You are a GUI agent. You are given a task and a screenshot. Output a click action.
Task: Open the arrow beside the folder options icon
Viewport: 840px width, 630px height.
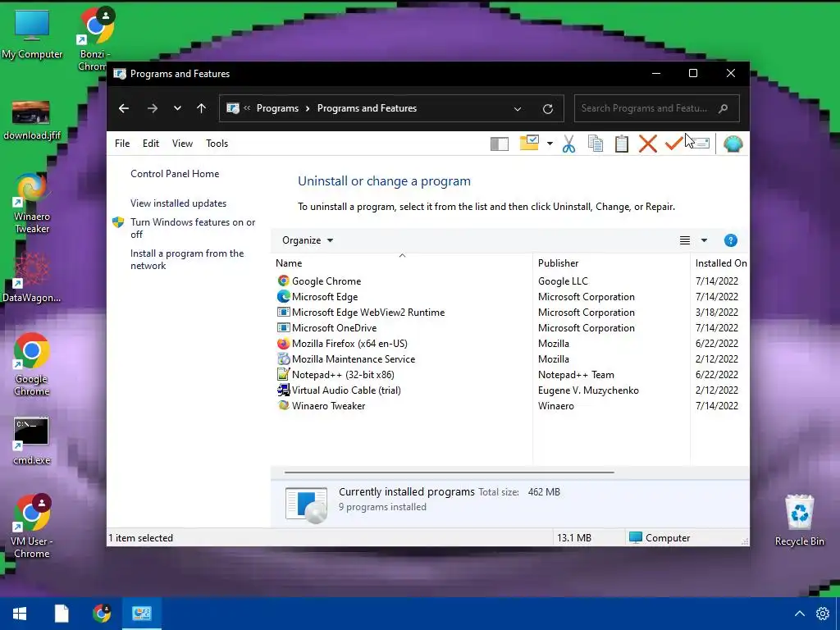[550, 144]
